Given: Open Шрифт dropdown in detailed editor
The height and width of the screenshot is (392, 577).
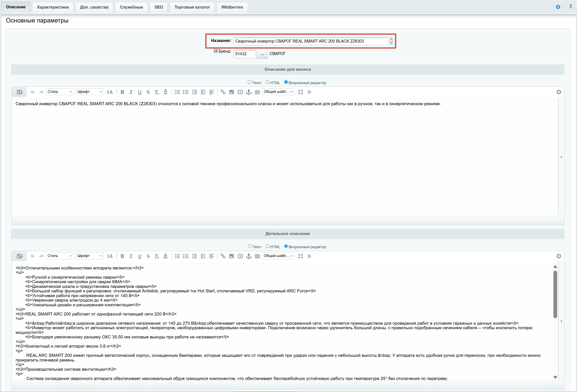Looking at the screenshot, I should (x=89, y=256).
